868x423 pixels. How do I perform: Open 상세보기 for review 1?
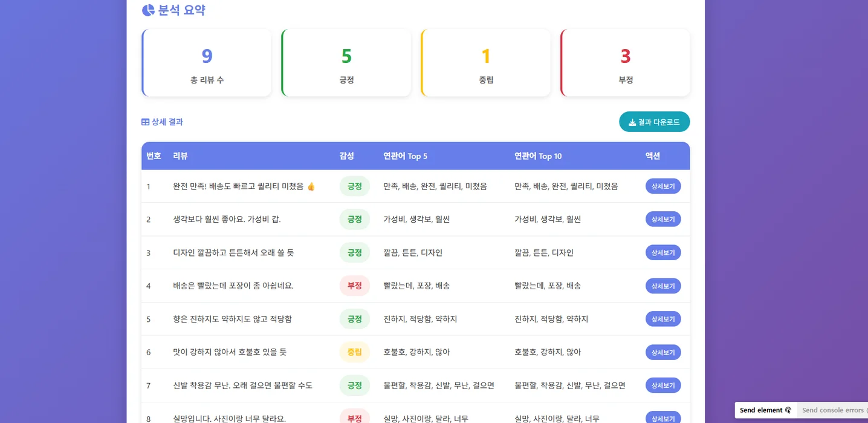point(663,186)
